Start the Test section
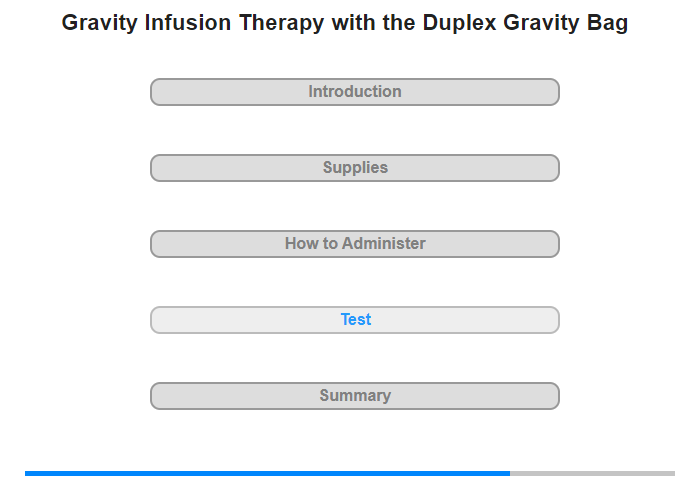This screenshot has width=700, height=480. 354,320
